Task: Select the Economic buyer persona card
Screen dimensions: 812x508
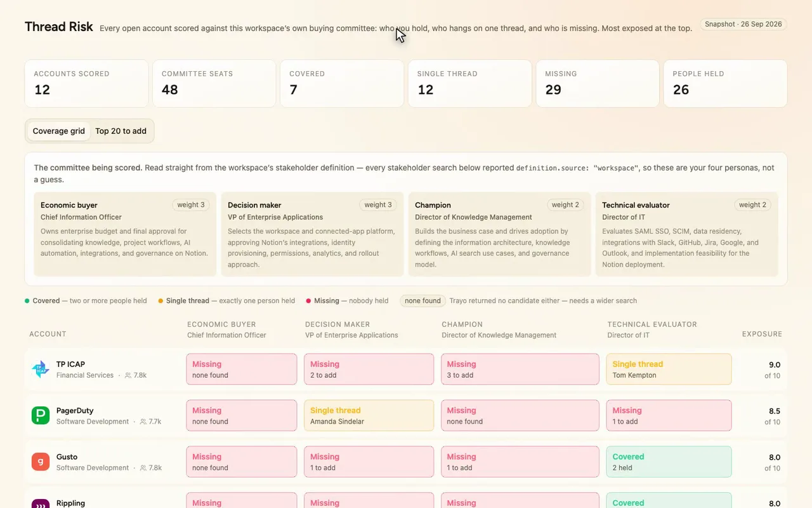Action: pos(125,234)
